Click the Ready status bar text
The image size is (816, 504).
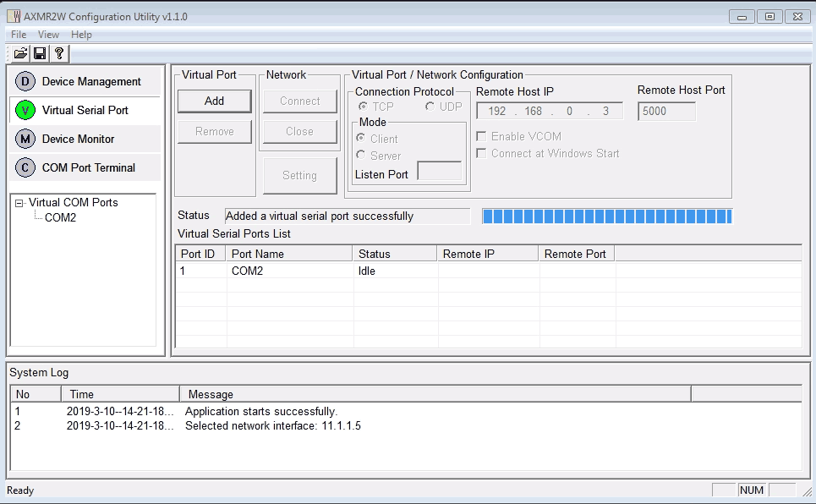click(20, 490)
